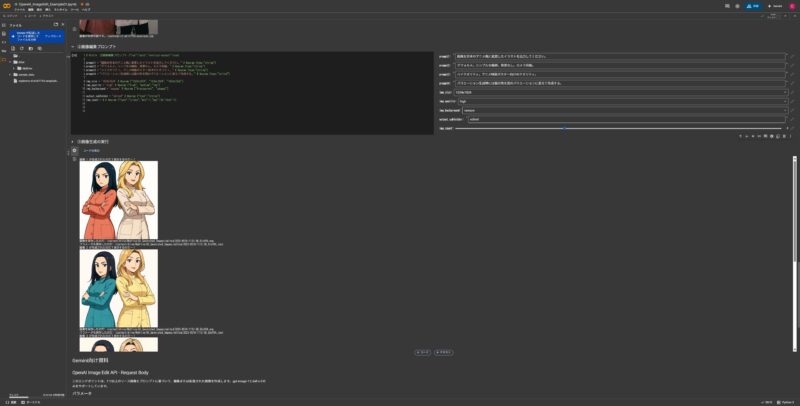Toggle hidden files visibility icon
The height and width of the screenshot is (406, 800).
pos(40,48)
